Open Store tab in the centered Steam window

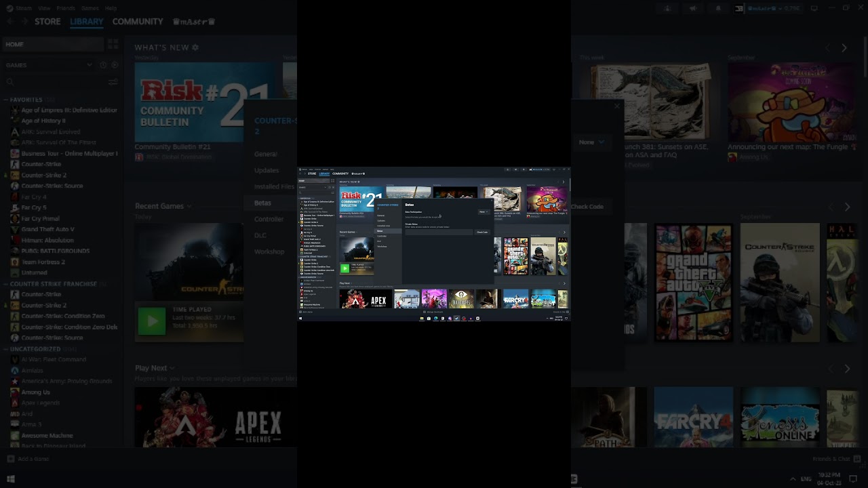[x=312, y=174]
